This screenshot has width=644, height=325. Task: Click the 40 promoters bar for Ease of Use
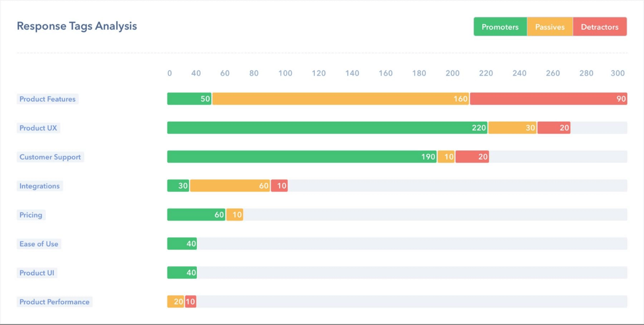tap(182, 244)
